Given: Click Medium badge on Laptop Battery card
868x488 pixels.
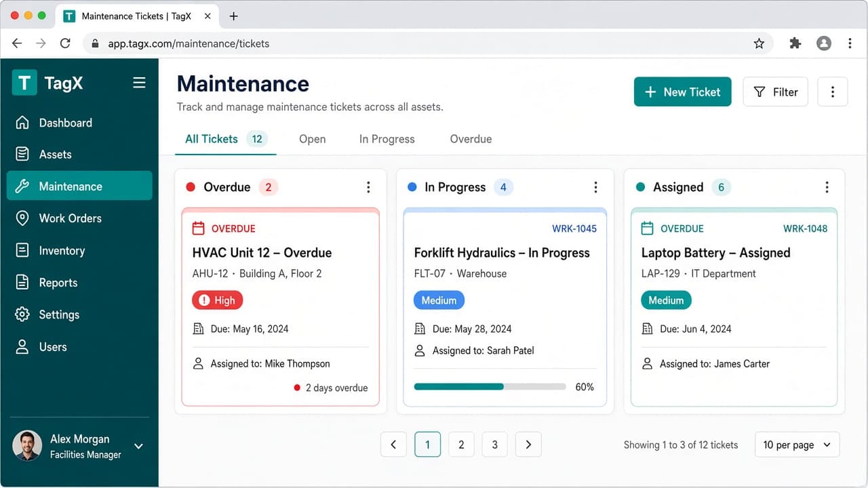Looking at the screenshot, I should [x=666, y=300].
